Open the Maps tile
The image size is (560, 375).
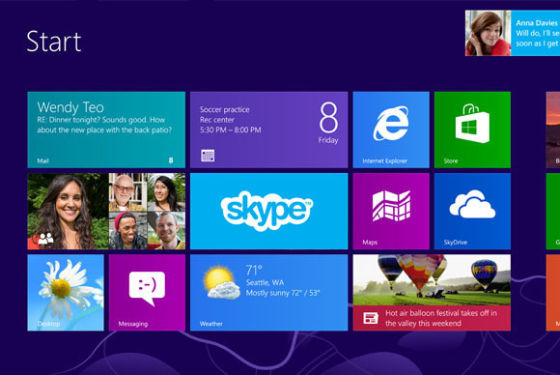[x=391, y=211]
